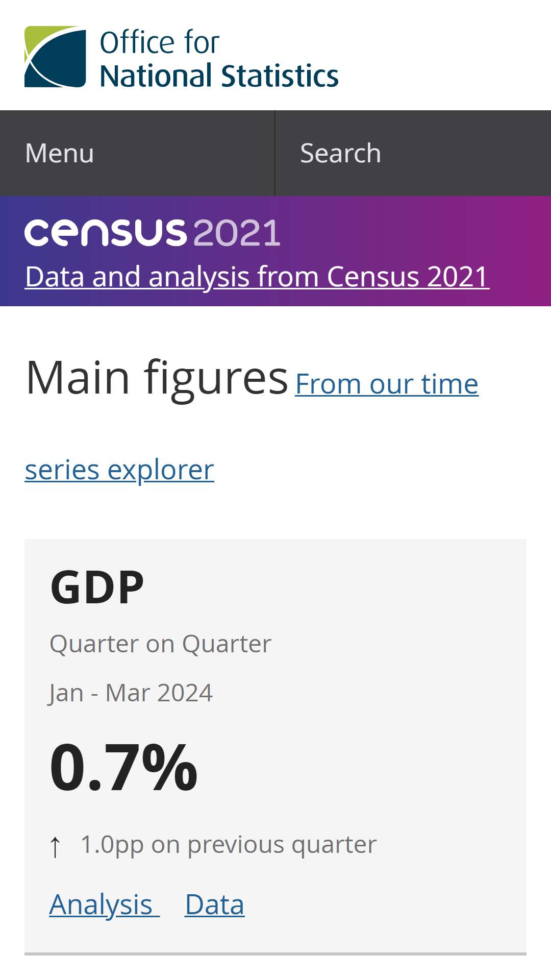Click the upward arrow trend icon
This screenshot has height=980, width=551.
(55, 846)
